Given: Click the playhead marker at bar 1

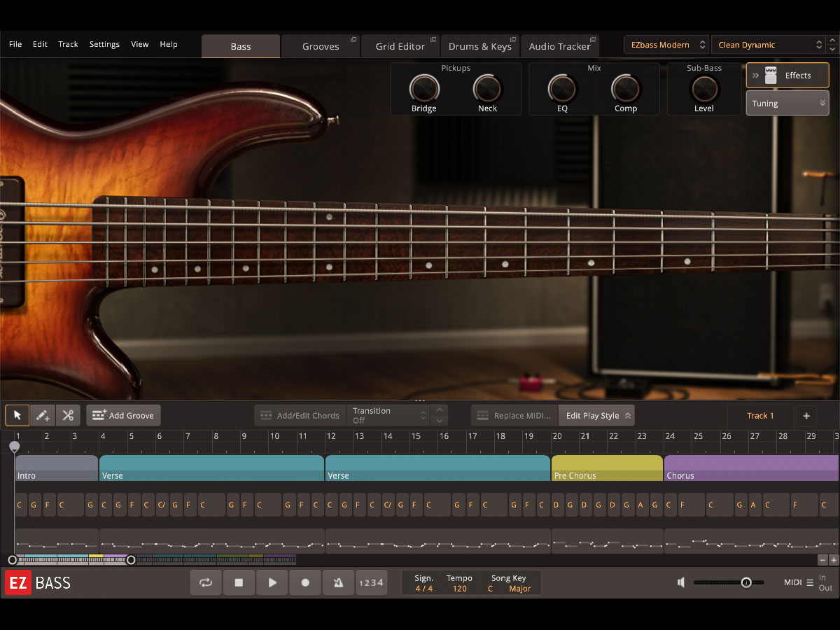Looking at the screenshot, I should [x=14, y=446].
